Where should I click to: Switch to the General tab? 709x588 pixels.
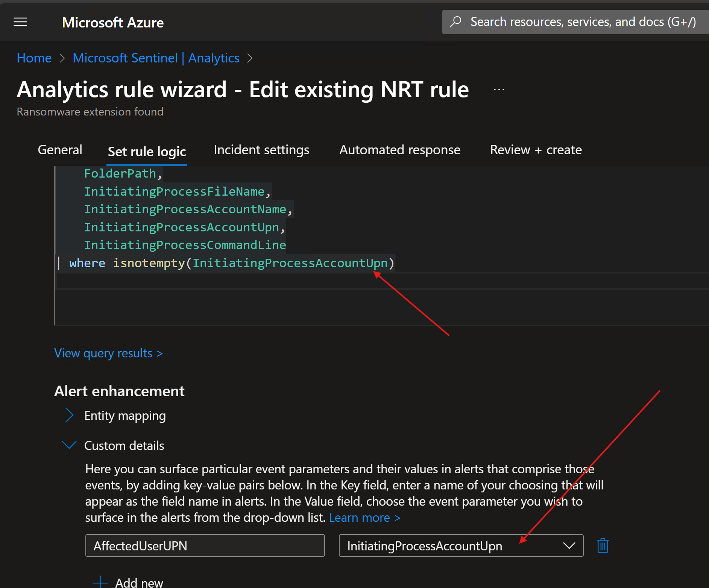pos(60,150)
